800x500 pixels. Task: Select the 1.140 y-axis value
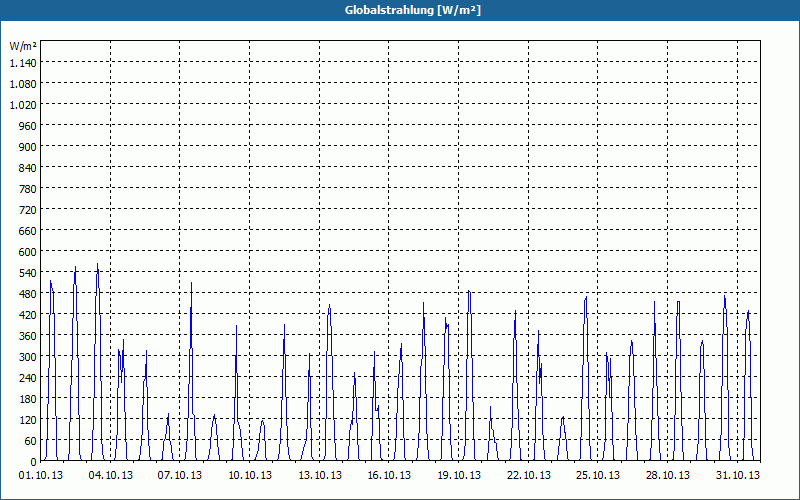23,63
